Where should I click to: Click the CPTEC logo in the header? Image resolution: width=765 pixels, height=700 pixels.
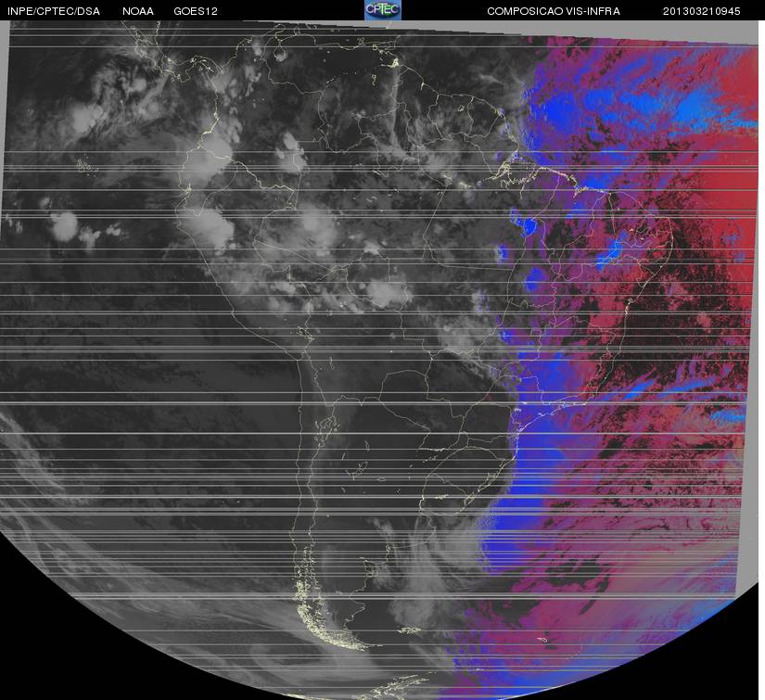click(x=383, y=10)
